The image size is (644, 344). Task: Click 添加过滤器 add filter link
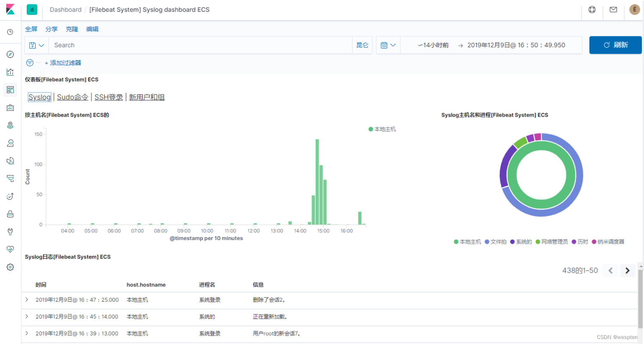pos(63,63)
